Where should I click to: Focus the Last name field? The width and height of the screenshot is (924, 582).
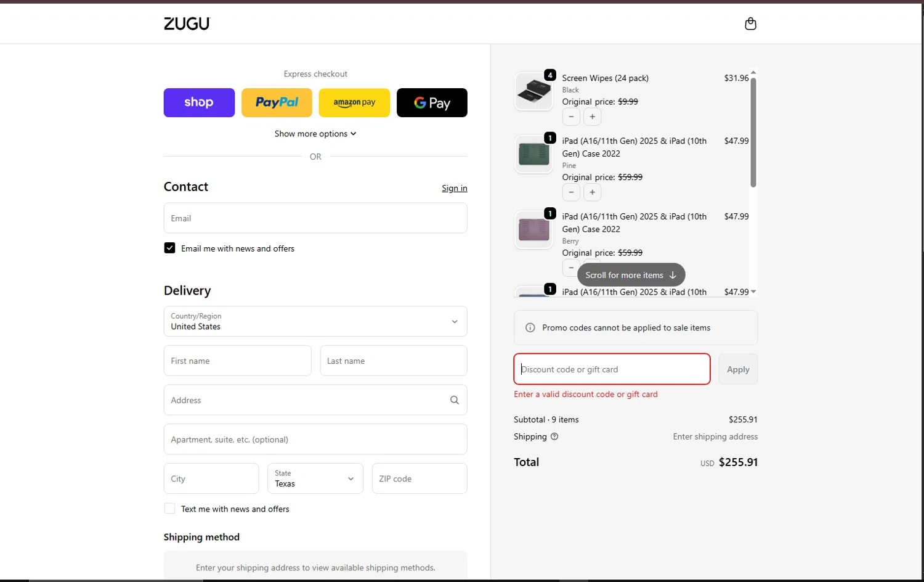coord(394,361)
